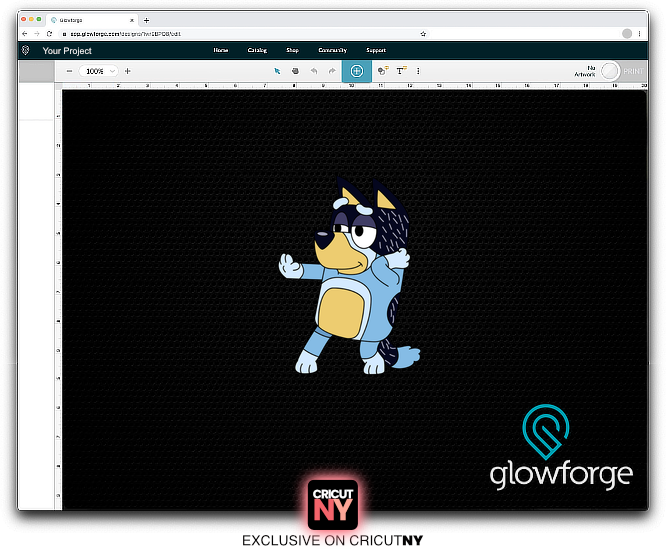Click the Glowforge logo icon in the header

25,51
